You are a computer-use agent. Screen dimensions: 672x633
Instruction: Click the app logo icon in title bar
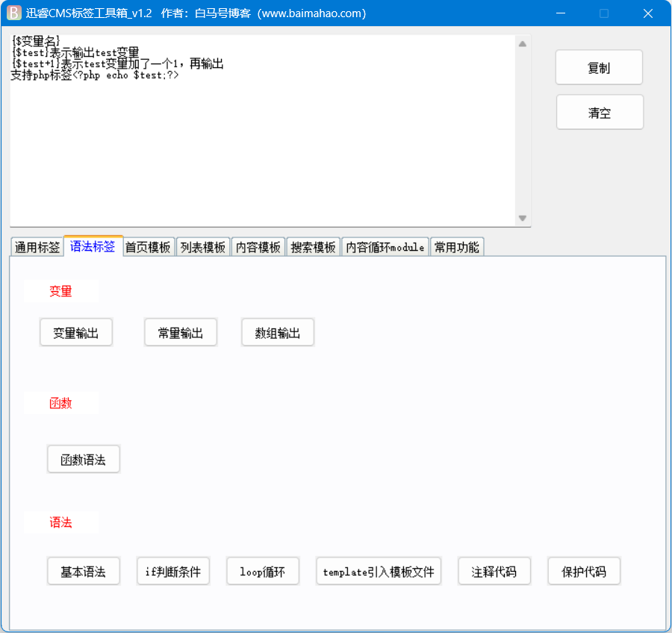[13, 13]
